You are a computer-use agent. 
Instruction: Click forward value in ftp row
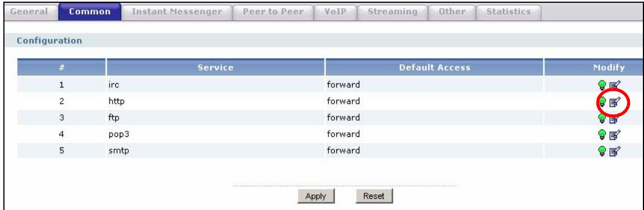[x=344, y=118]
